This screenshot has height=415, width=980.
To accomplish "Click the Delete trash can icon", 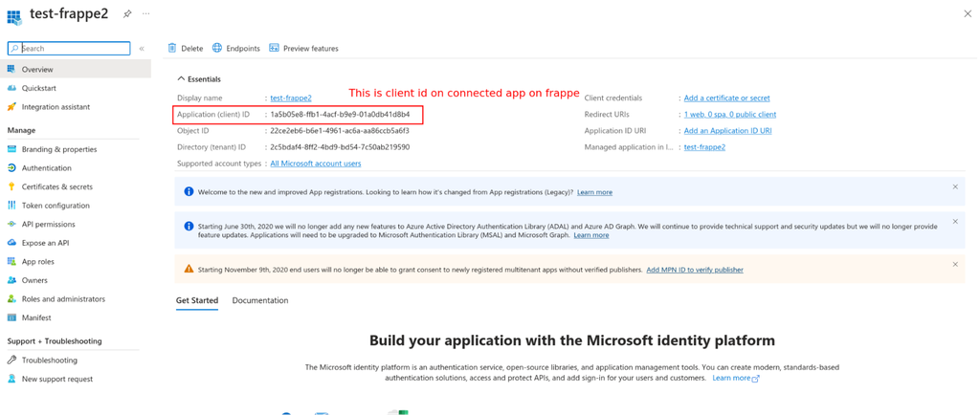I will (172, 48).
